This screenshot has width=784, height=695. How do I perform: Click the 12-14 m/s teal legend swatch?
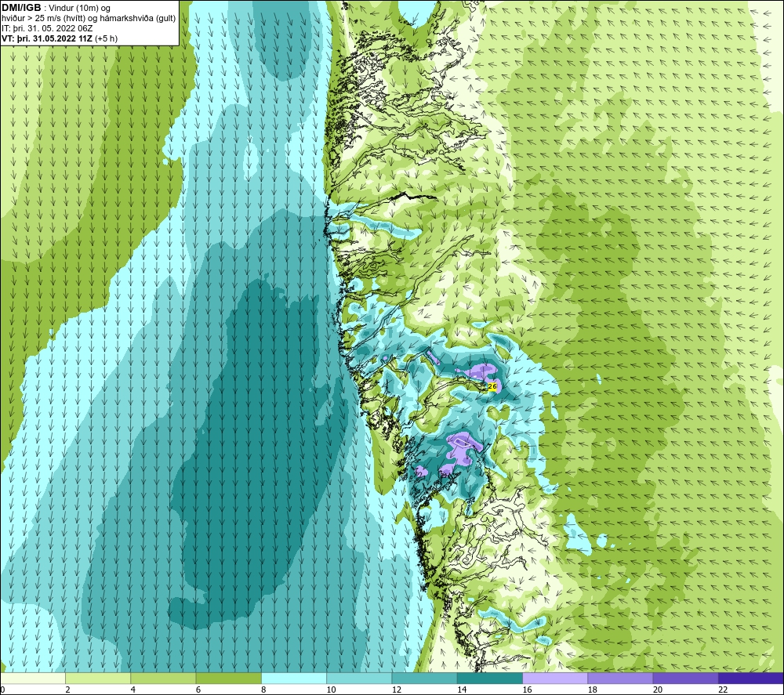pos(424,678)
